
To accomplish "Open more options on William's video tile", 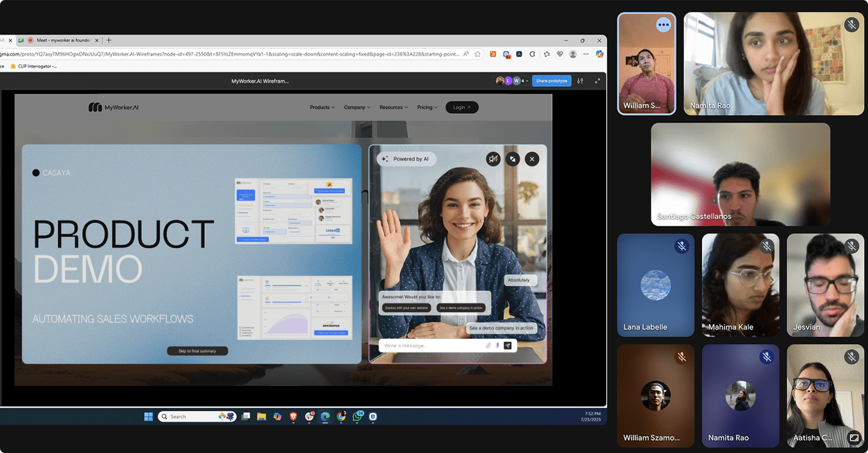I will [663, 25].
